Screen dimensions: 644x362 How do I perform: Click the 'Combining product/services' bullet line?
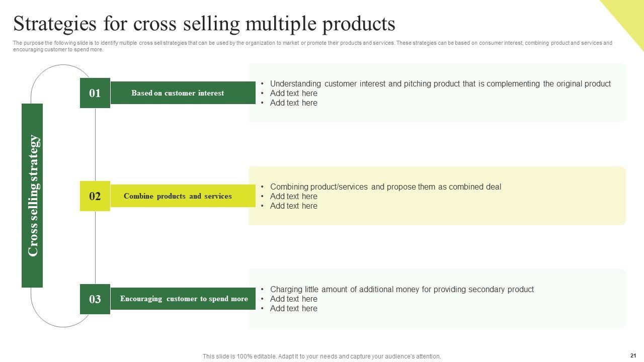pyautogui.click(x=385, y=187)
